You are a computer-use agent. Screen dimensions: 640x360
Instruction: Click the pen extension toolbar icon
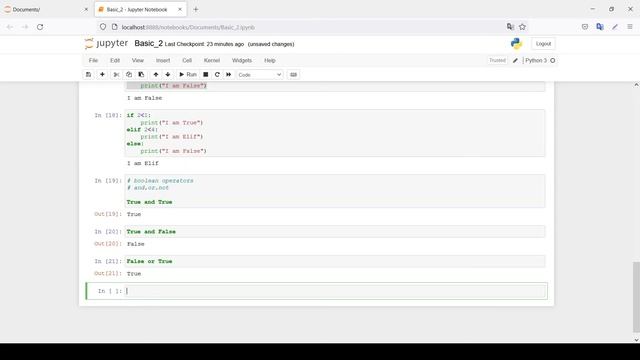click(615, 27)
